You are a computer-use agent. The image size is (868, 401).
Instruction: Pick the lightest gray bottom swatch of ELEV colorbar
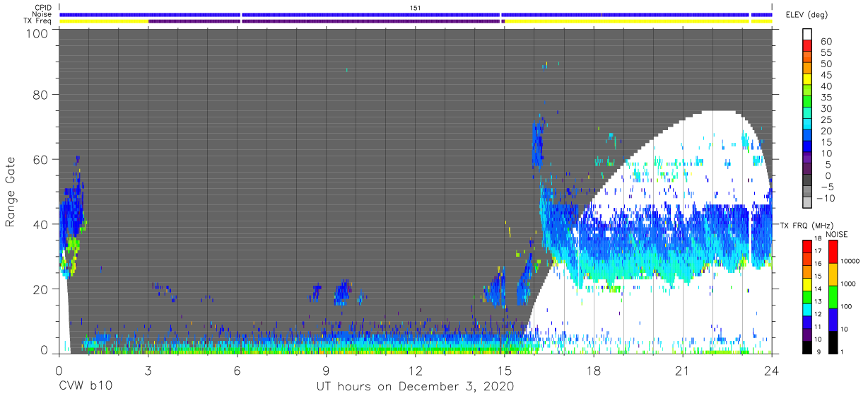tap(807, 201)
